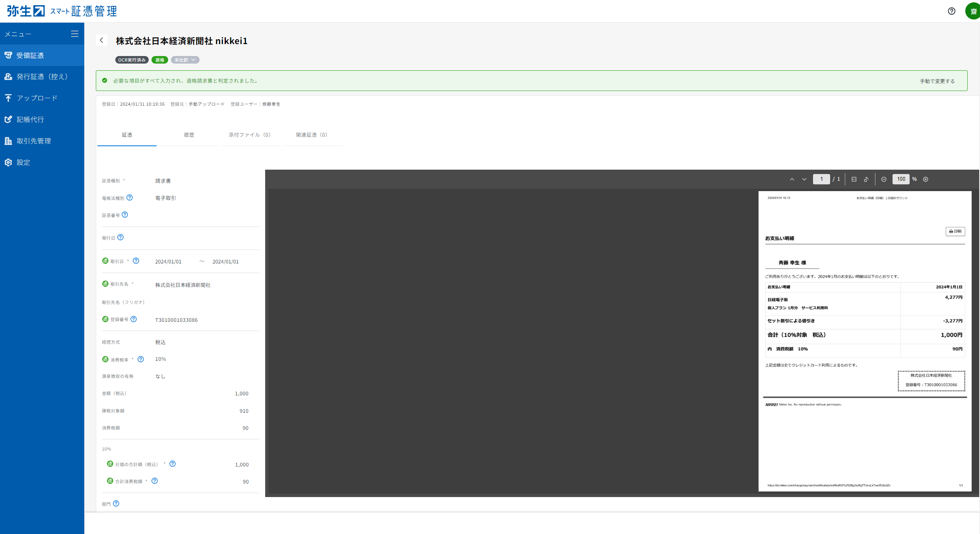The width and height of the screenshot is (980, 534).
Task: Open アップロード in the sidebar
Action: 42,98
